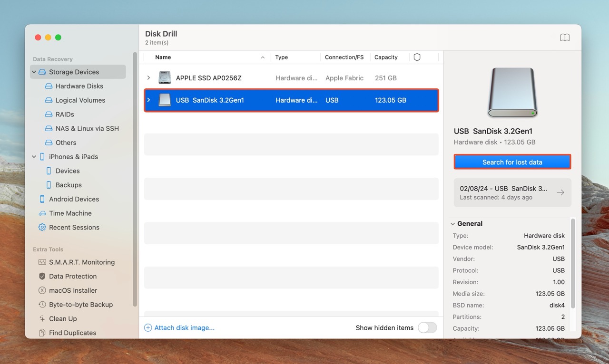Viewport: 609px width, 364px height.
Task: Open S.M.A.R.T. Monitoring tool
Action: tap(82, 262)
